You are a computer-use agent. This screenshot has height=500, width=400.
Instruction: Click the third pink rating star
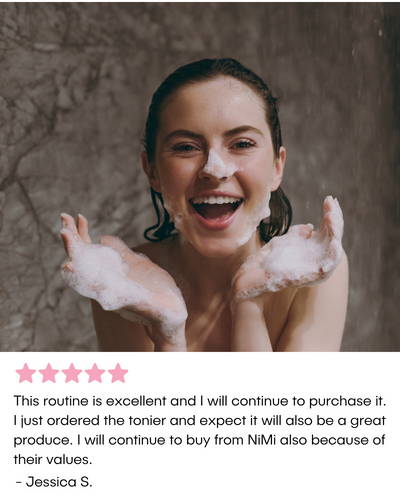click(72, 373)
